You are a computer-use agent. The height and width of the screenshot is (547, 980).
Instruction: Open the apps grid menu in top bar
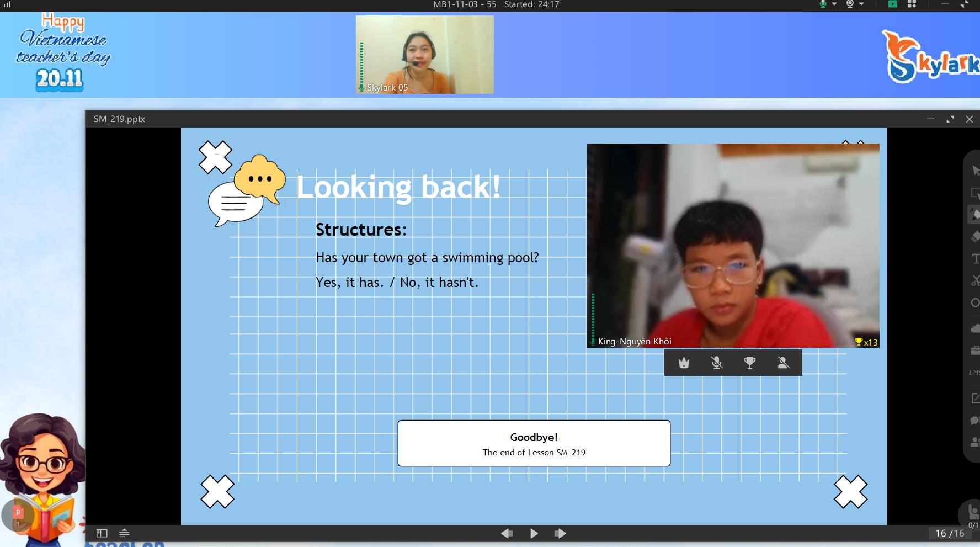tap(912, 4)
